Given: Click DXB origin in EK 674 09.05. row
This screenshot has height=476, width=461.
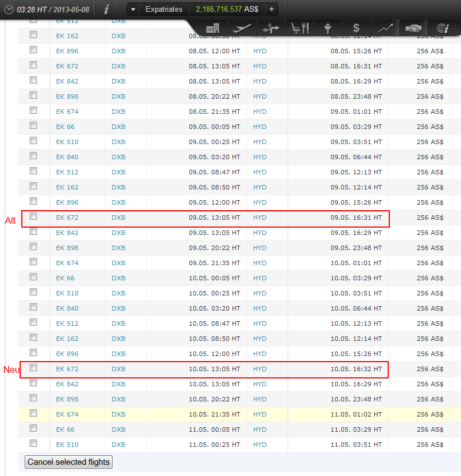Looking at the screenshot, I should point(118,263).
